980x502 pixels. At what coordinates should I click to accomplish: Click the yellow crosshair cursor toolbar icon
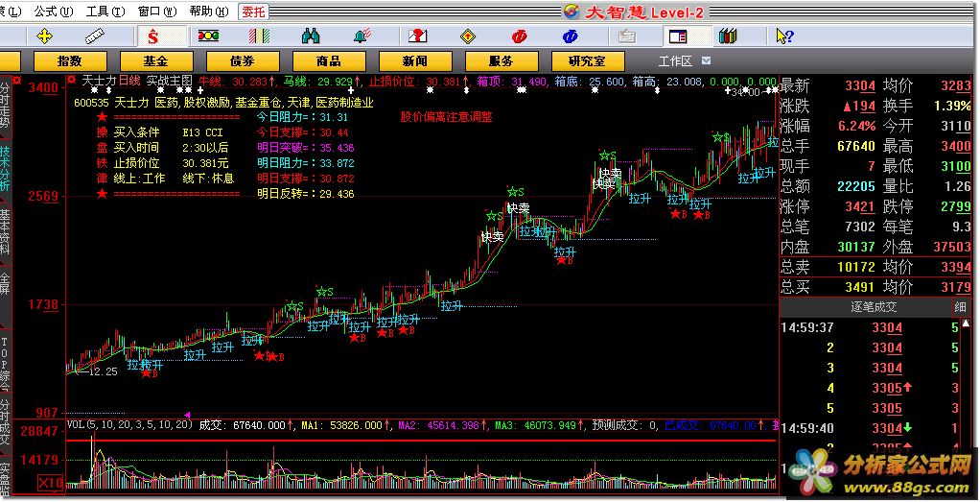point(44,36)
